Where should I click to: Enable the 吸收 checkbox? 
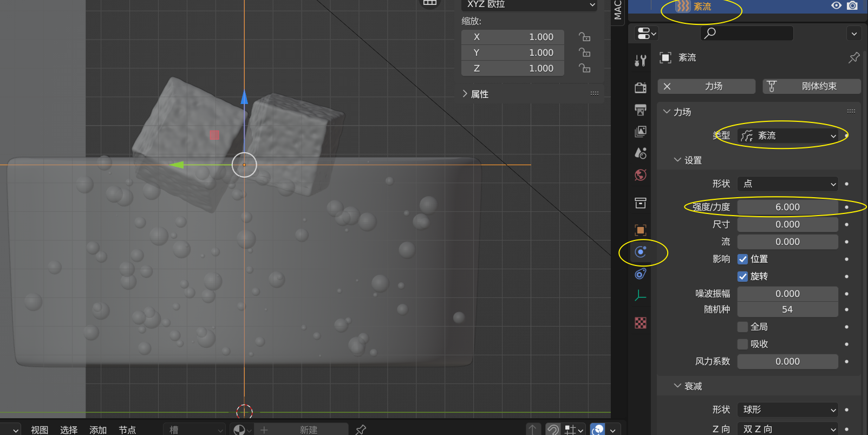[x=743, y=344]
